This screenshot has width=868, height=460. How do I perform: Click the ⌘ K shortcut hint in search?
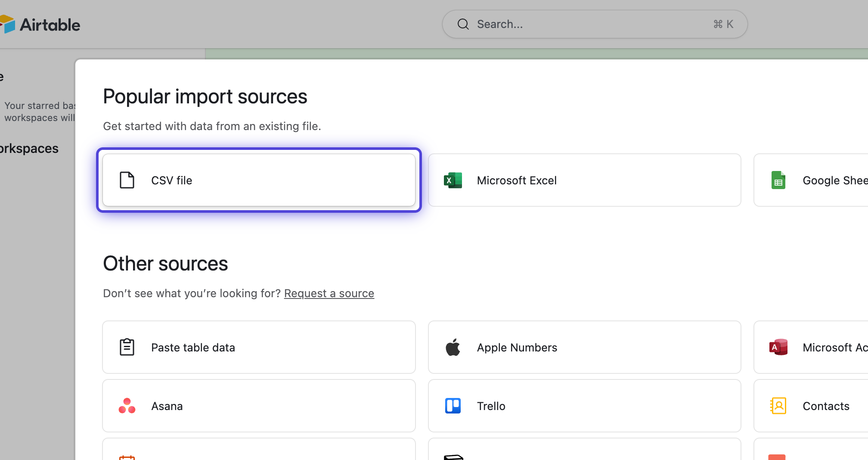coord(723,24)
